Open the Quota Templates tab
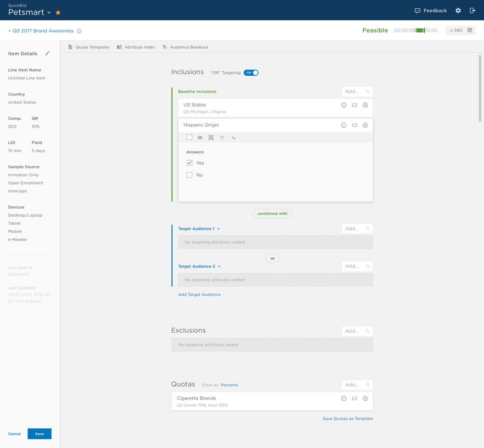484x448 pixels. tap(89, 47)
